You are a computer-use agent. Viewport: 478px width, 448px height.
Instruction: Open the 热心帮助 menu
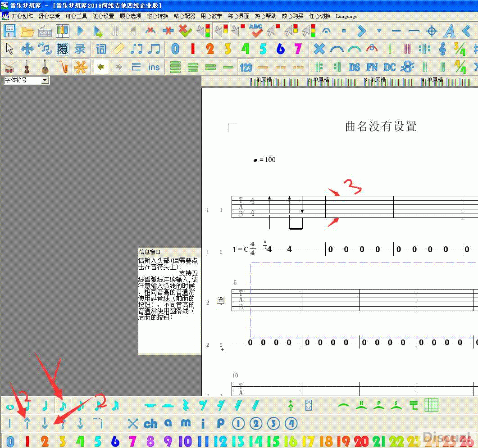[x=265, y=16]
